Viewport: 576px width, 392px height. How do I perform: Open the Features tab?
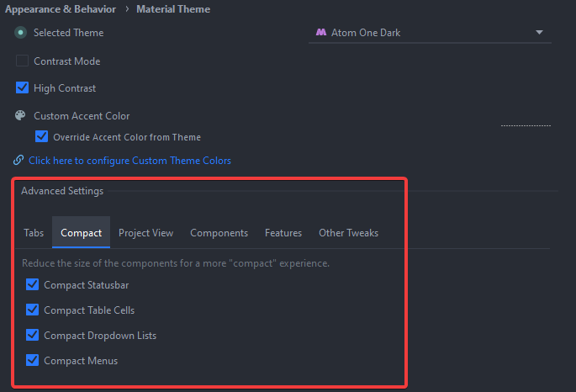pyautogui.click(x=283, y=233)
